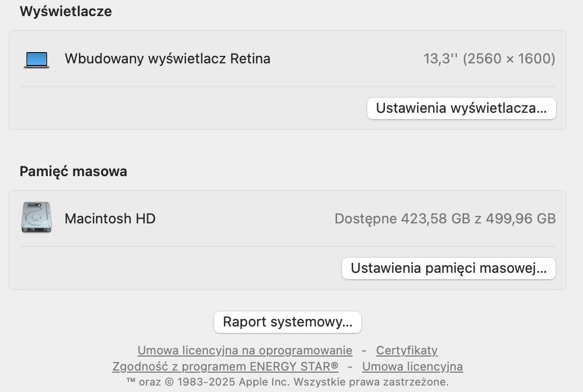This screenshot has width=583, height=392.
Task: Open Ustawienia wyświetlacza display settings
Action: click(x=462, y=108)
